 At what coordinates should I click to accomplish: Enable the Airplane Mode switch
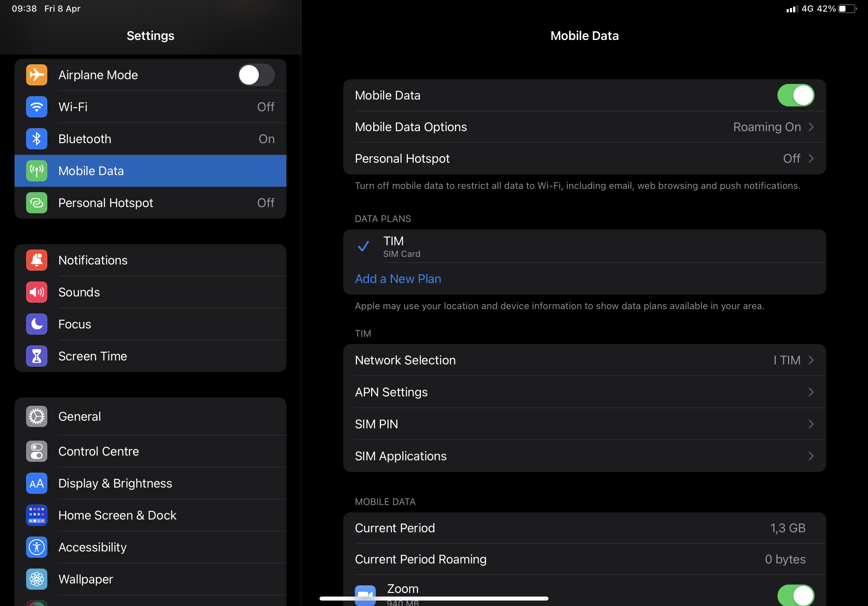(256, 75)
